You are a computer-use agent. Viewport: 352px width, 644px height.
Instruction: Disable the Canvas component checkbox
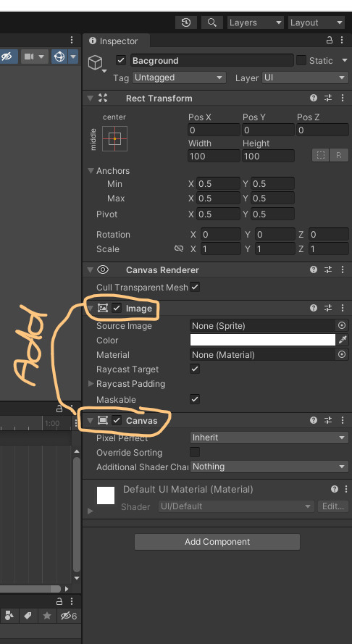(x=117, y=420)
